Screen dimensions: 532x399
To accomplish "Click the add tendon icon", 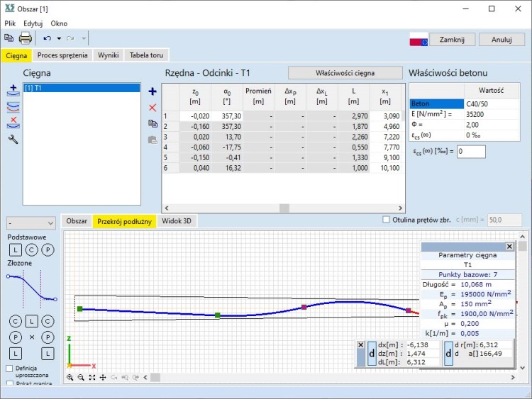I will (13, 90).
